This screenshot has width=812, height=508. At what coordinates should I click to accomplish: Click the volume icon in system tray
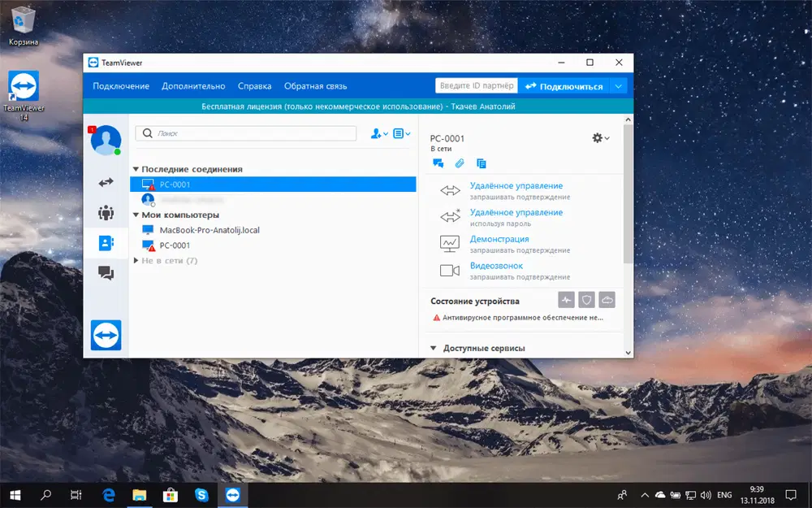(706, 495)
